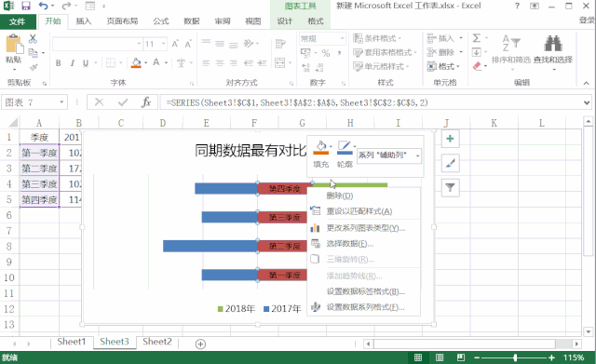Open Format as Table dropdown
The height and width of the screenshot is (364, 596).
385,52
